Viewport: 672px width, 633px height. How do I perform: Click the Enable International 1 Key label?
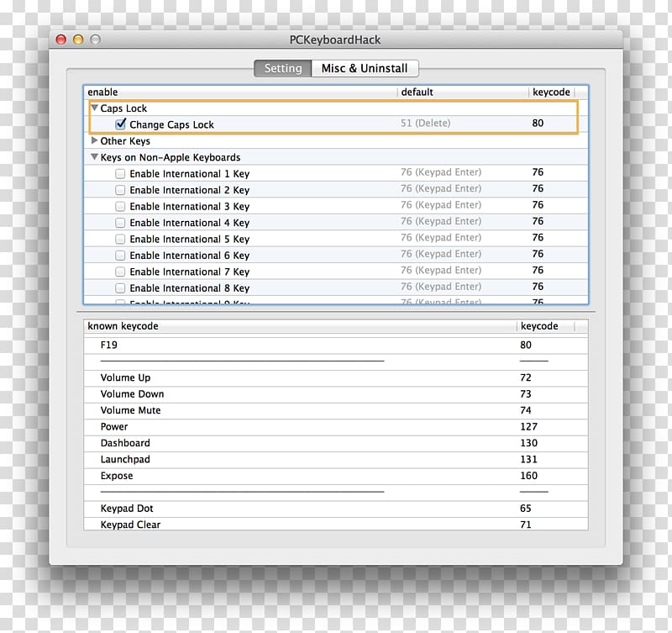coord(190,174)
